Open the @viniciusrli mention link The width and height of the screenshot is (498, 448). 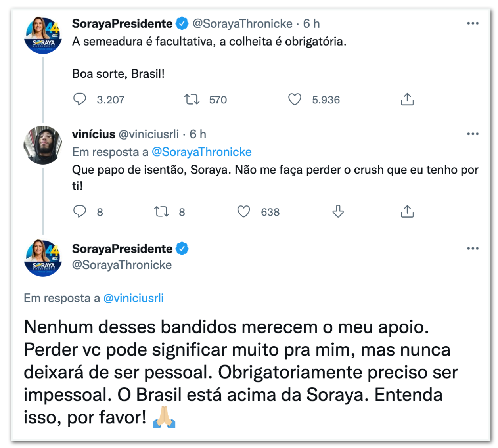point(133,298)
